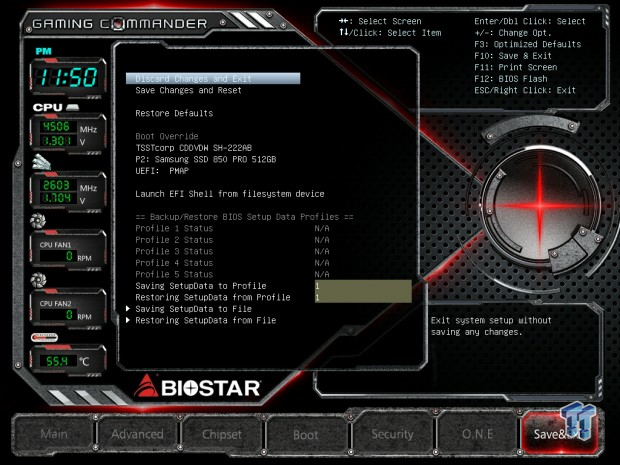Click the F11: Print Screen hint

click(x=516, y=67)
